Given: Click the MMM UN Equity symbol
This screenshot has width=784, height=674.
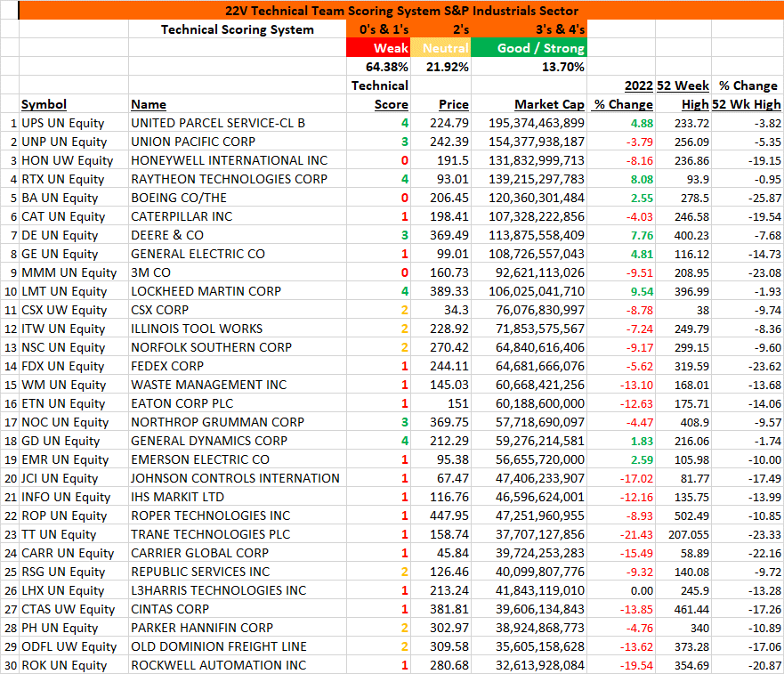Looking at the screenshot, I should pyautogui.click(x=74, y=272).
